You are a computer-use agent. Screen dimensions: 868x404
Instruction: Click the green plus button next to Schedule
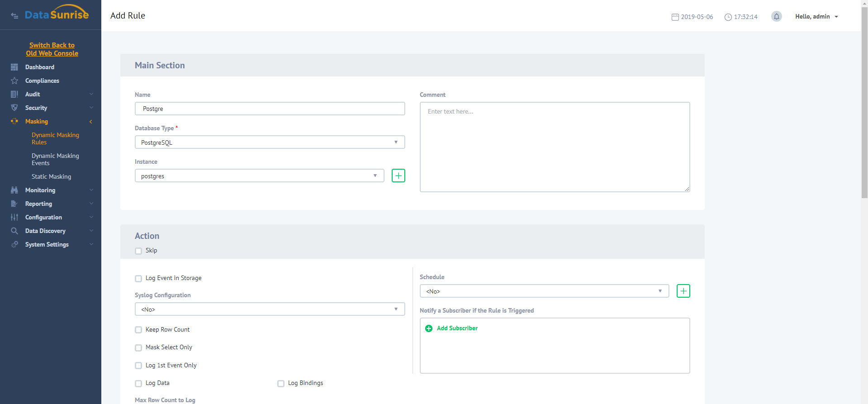(x=683, y=291)
